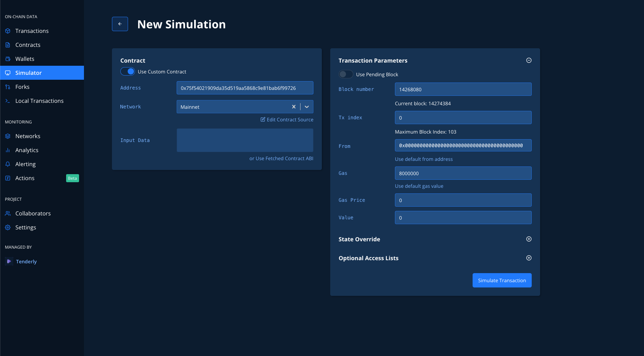Screen dimensions: 644x356
Task: Clear the Mainnet network selection
Action: pos(294,107)
